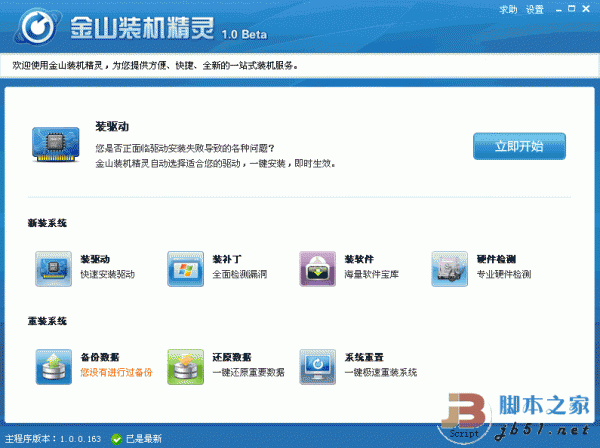
Task: Select 装软件 label text
Action: tap(359, 259)
